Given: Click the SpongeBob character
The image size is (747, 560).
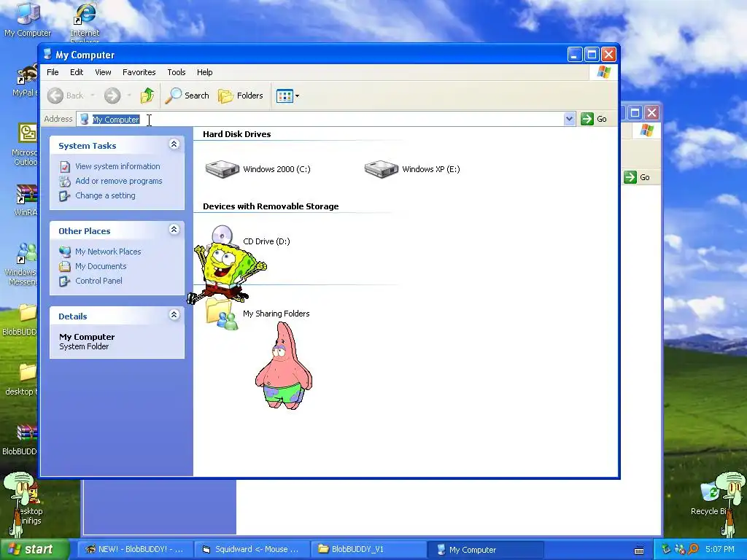Looking at the screenshot, I should coord(226,271).
